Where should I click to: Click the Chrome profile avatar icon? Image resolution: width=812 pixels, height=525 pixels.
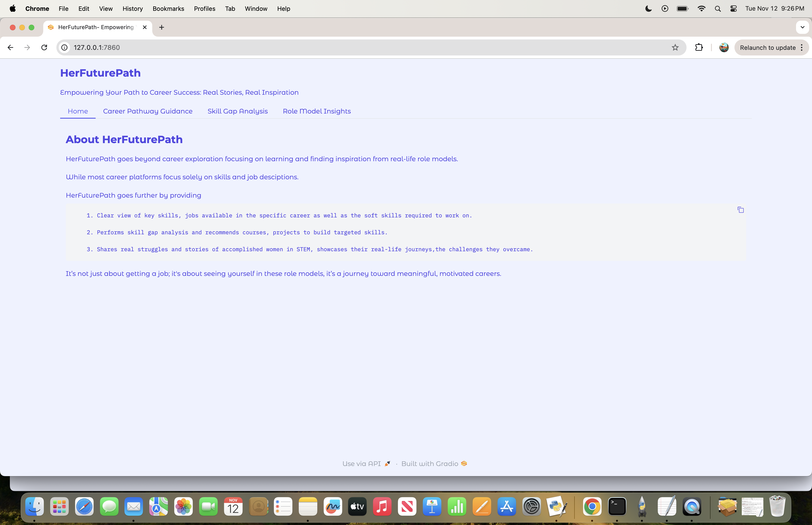click(x=724, y=47)
